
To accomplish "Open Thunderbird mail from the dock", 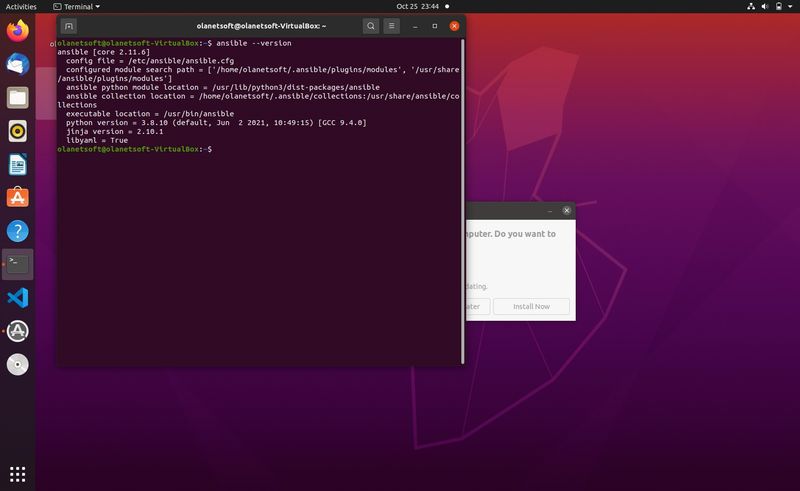I will coord(17,64).
